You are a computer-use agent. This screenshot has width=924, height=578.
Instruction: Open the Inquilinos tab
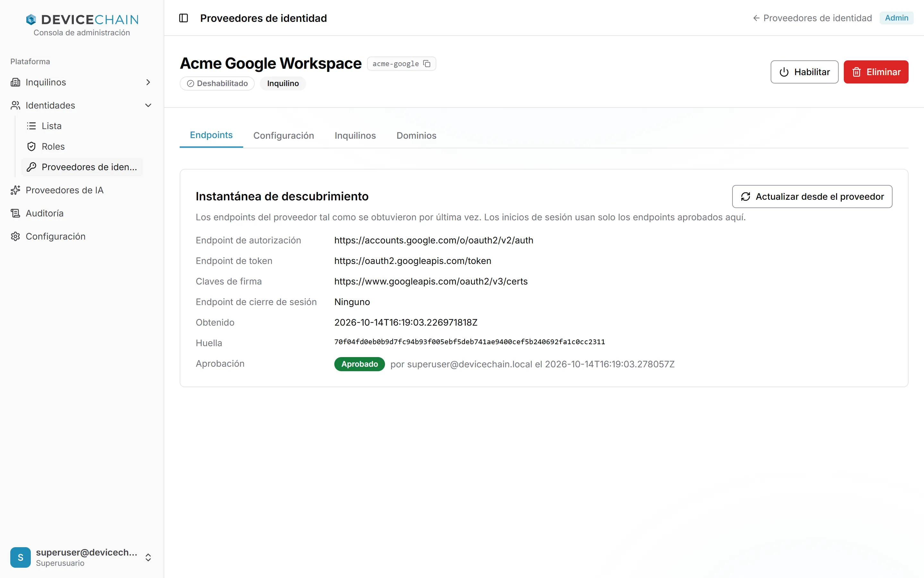click(x=355, y=135)
